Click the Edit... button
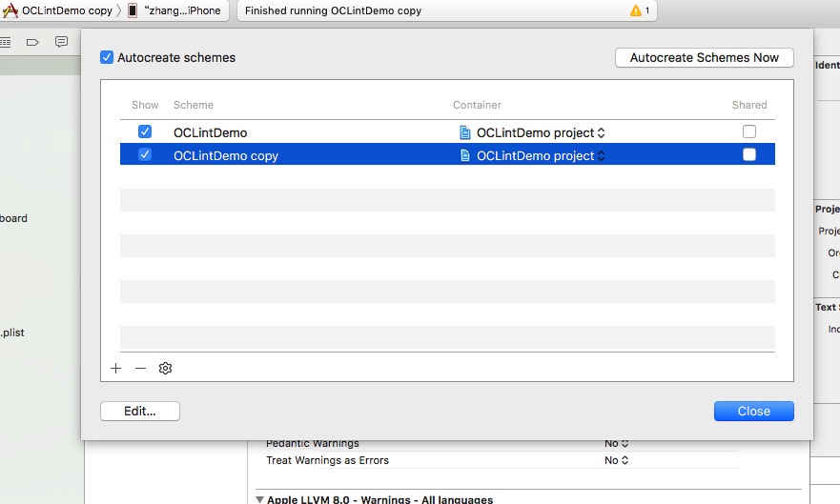 click(x=140, y=411)
